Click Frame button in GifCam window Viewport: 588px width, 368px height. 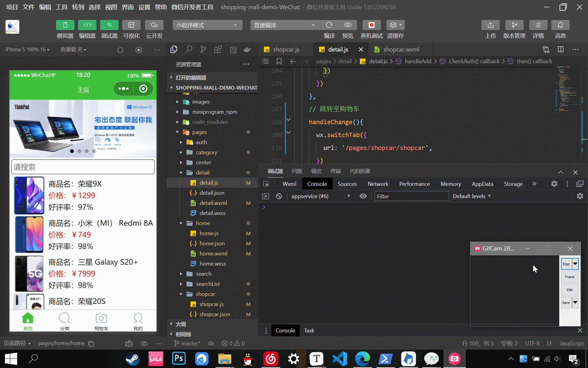click(x=570, y=277)
